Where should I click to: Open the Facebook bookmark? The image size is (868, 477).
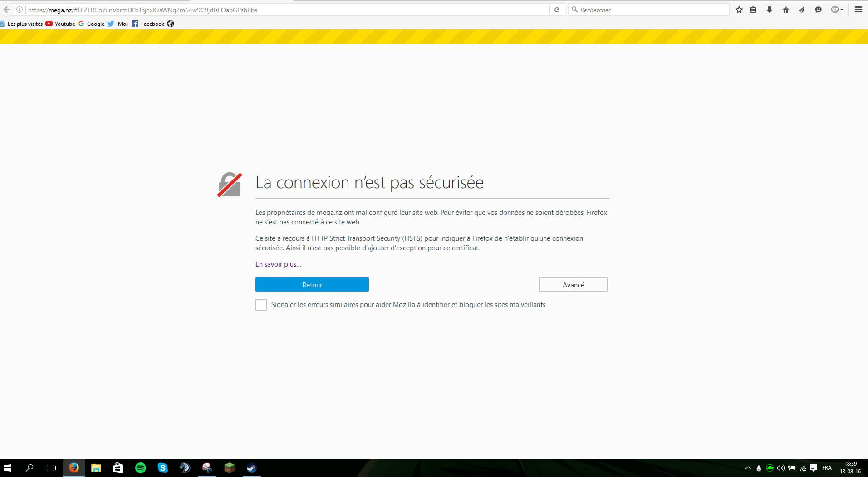pos(148,24)
